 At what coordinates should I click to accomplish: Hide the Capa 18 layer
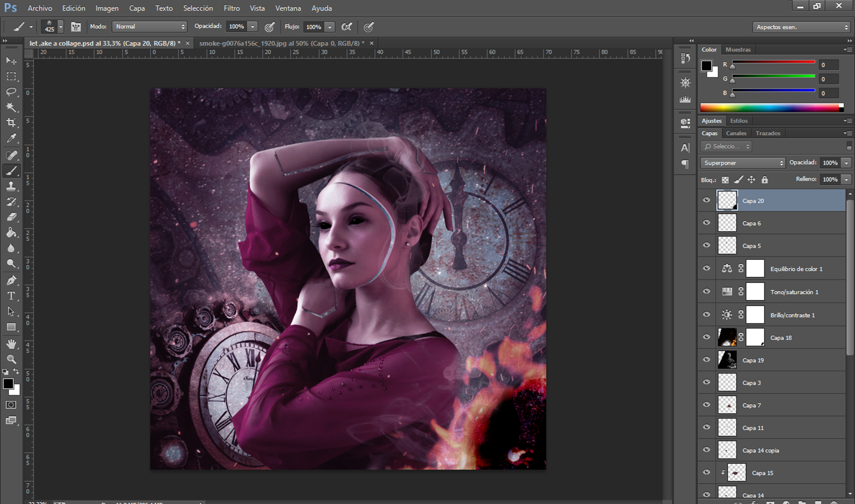pyautogui.click(x=707, y=337)
